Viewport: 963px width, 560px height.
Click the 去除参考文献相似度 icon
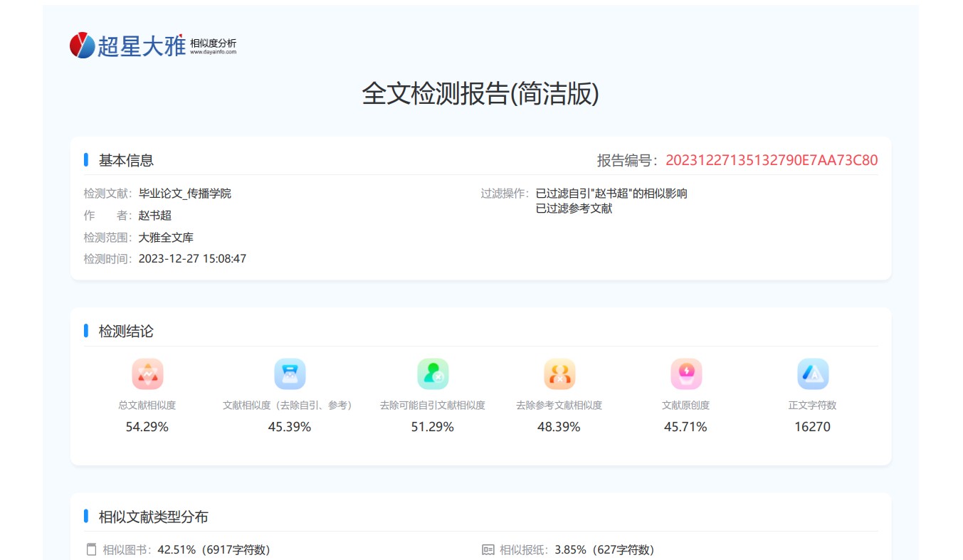[559, 374]
